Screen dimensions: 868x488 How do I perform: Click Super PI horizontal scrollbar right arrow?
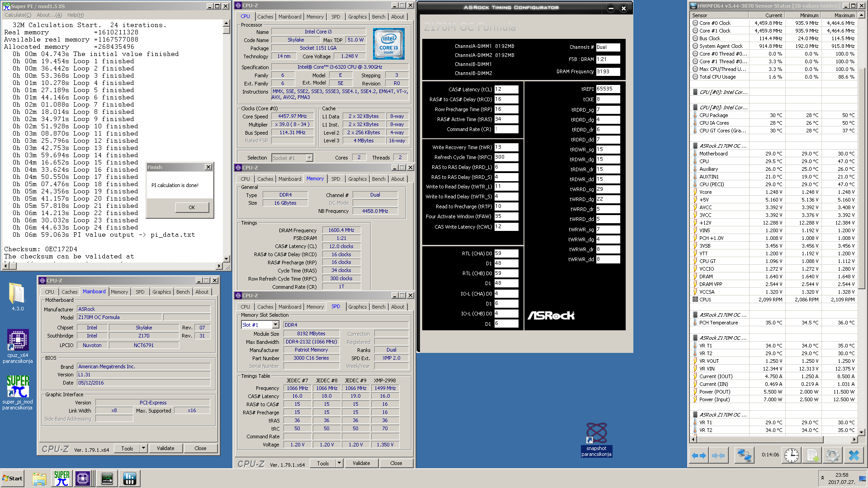coord(219,266)
